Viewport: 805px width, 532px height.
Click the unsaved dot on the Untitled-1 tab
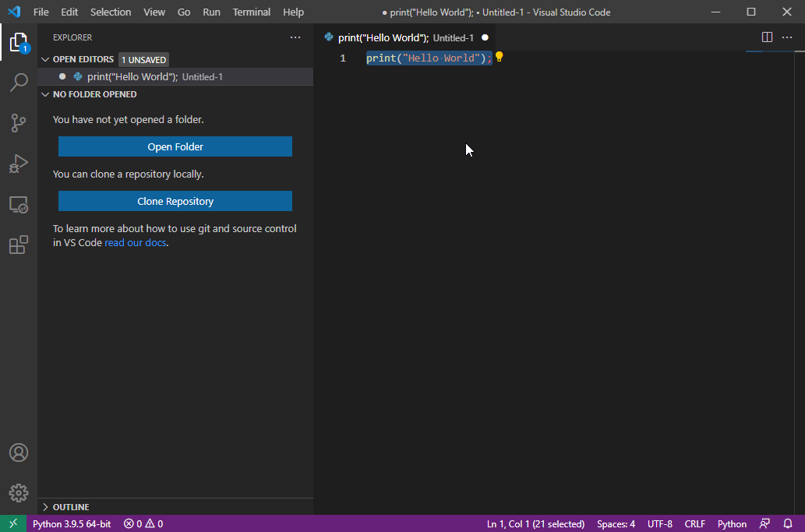(x=485, y=37)
